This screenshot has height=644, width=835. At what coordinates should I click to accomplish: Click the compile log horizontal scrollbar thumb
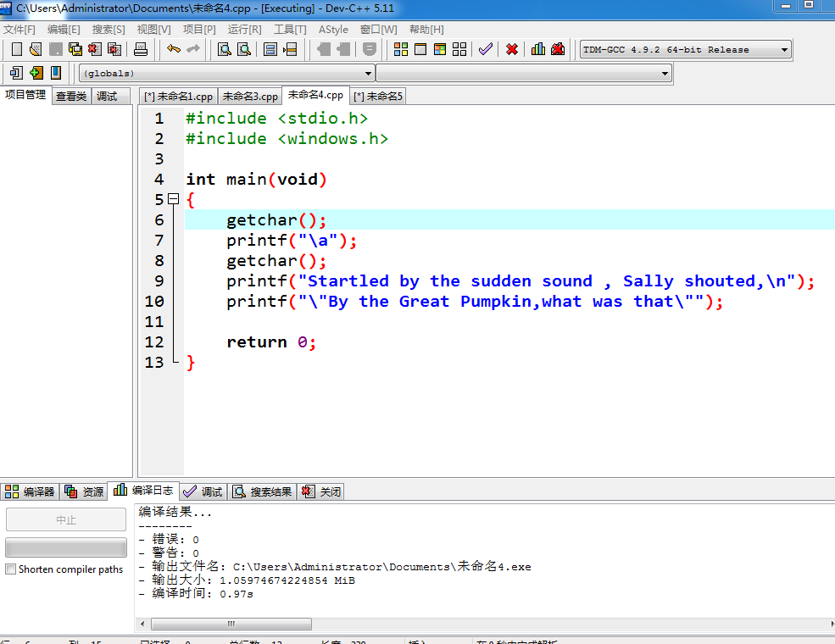tap(231, 624)
